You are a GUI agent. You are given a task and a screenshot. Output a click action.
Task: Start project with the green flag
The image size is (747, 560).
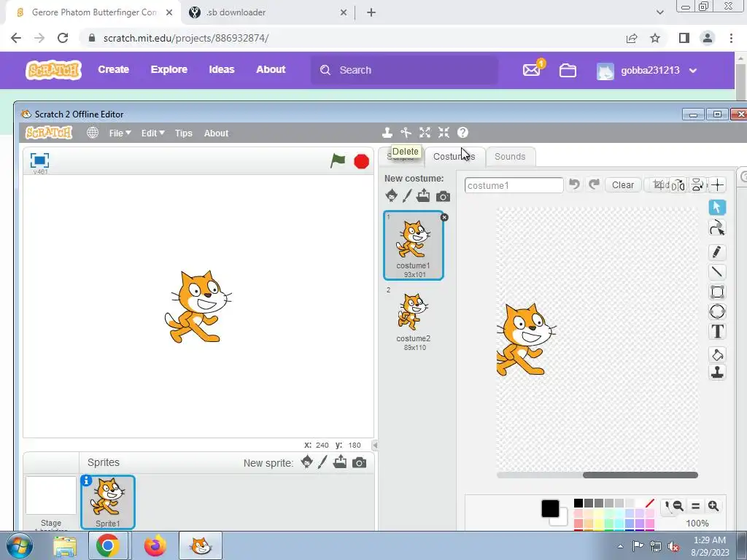pyautogui.click(x=338, y=161)
